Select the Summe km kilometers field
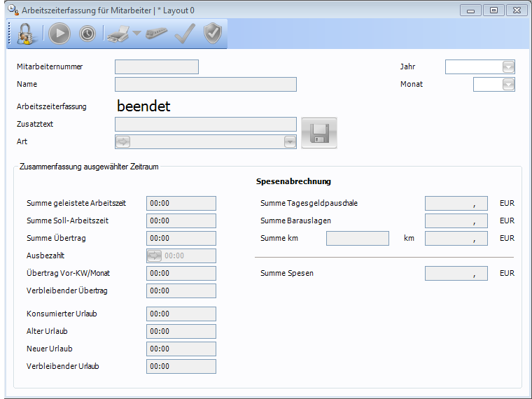The image size is (532, 399). 357,239
